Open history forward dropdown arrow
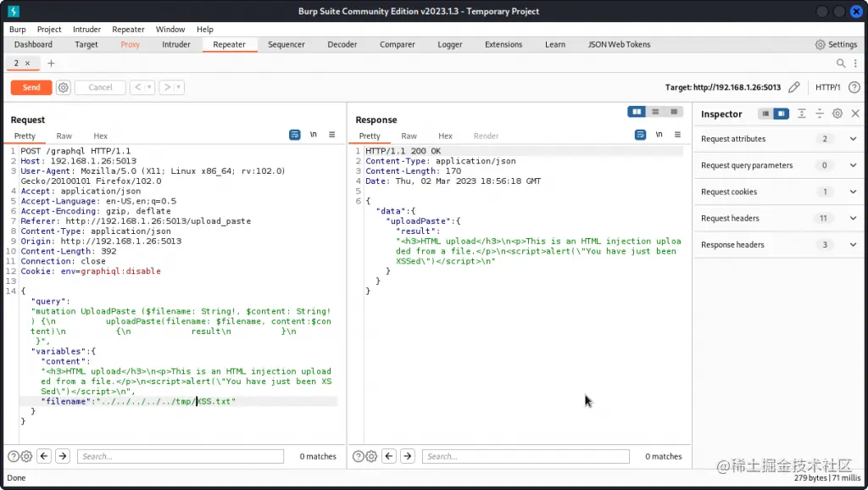Viewport: 868px width, 490px height. coord(179,87)
